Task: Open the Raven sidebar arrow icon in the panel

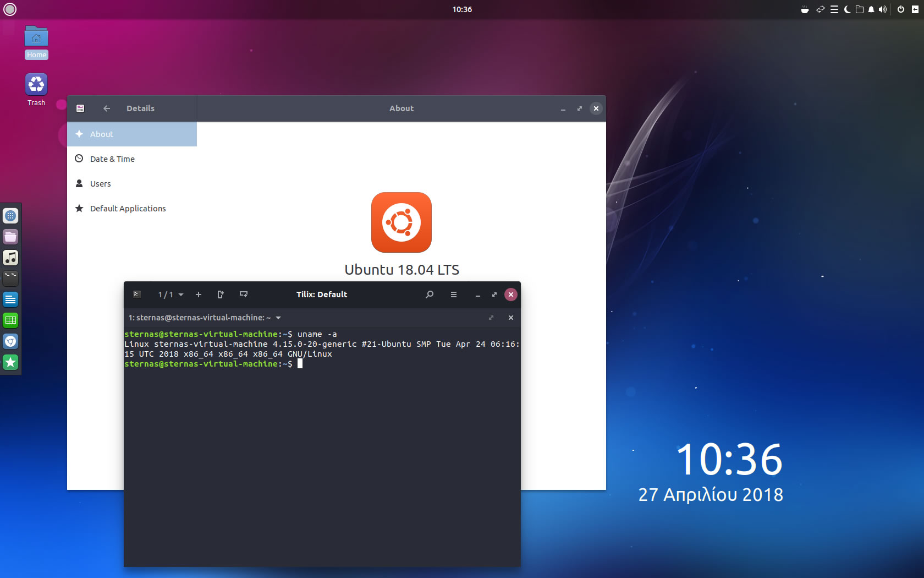Action: coord(915,9)
